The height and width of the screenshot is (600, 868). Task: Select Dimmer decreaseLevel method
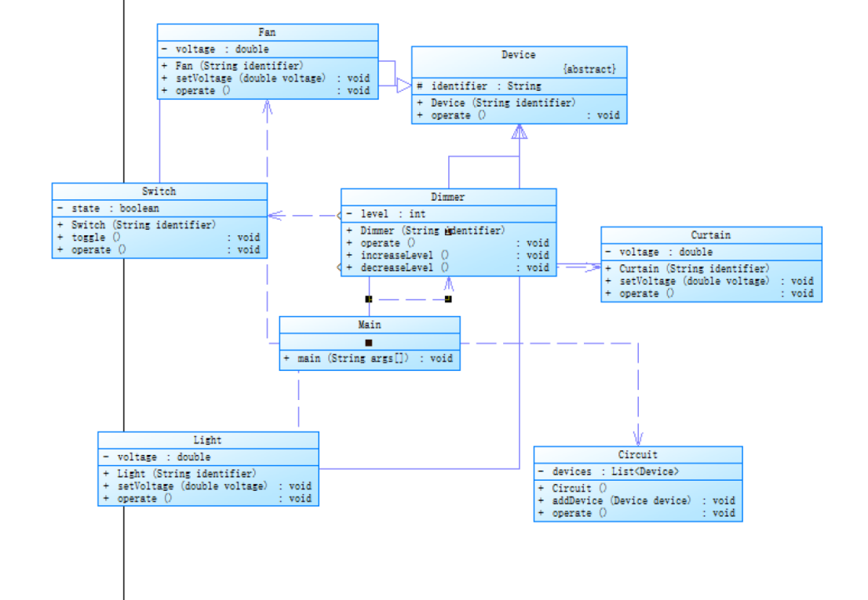(x=448, y=267)
